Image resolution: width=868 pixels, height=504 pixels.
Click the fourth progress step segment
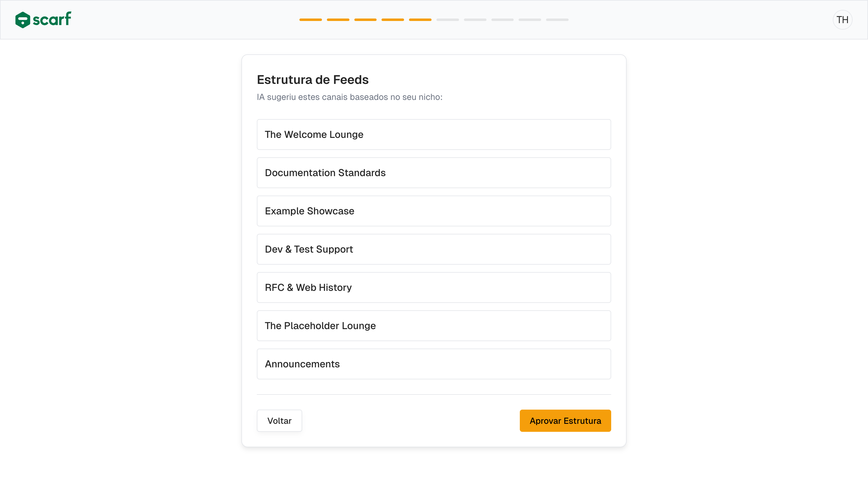pyautogui.click(x=393, y=20)
